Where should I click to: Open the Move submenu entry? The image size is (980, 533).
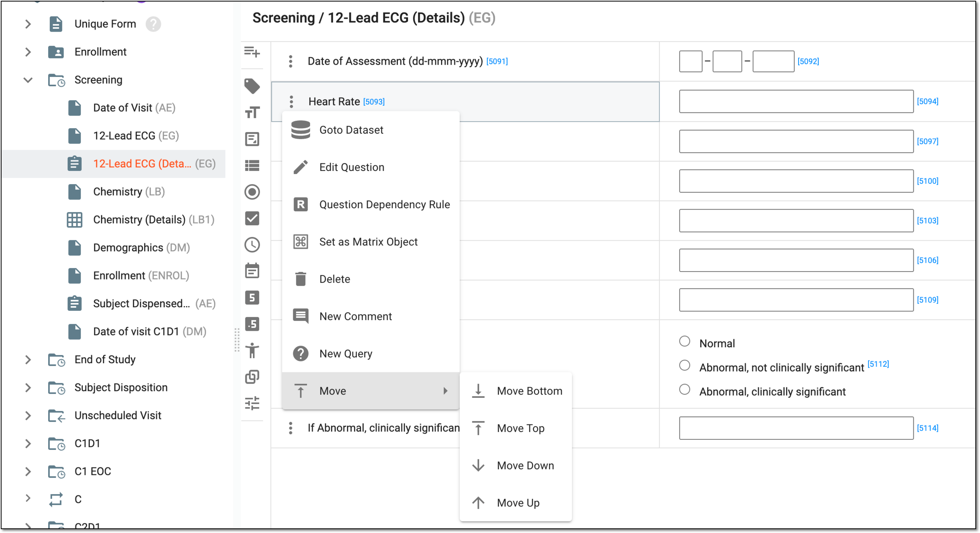[371, 391]
